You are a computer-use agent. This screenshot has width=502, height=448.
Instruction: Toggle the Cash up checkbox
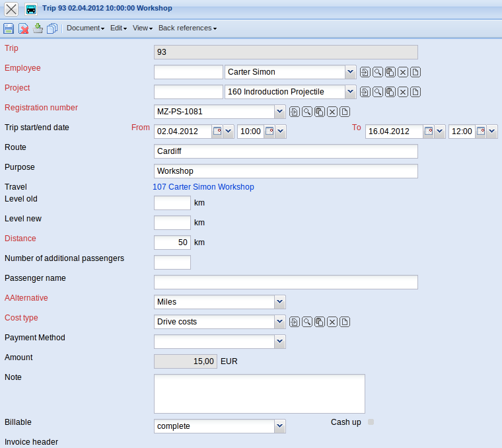[371, 422]
